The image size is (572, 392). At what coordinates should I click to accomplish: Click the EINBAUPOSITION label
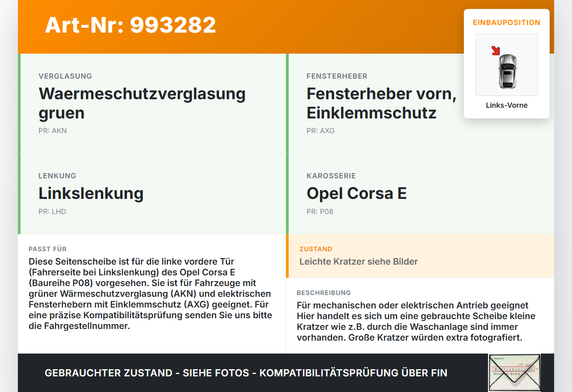pos(507,22)
